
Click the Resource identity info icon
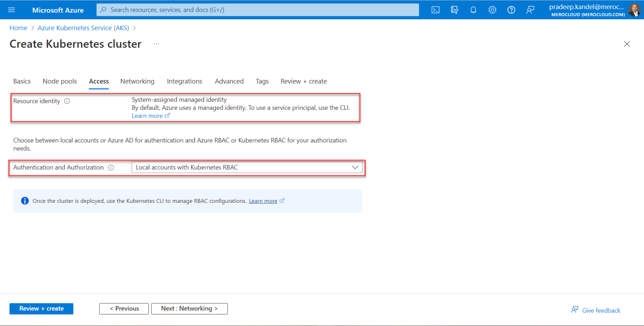pos(67,101)
